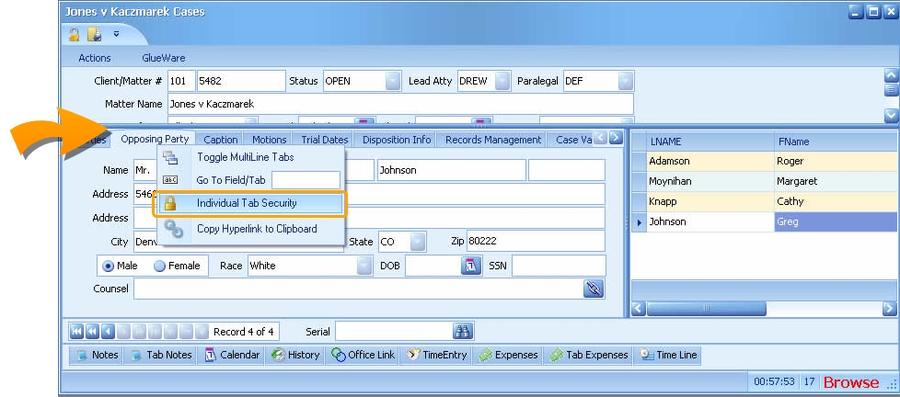Image resolution: width=900 pixels, height=397 pixels.
Task: Sort by the FName column header
Action: tap(836, 141)
